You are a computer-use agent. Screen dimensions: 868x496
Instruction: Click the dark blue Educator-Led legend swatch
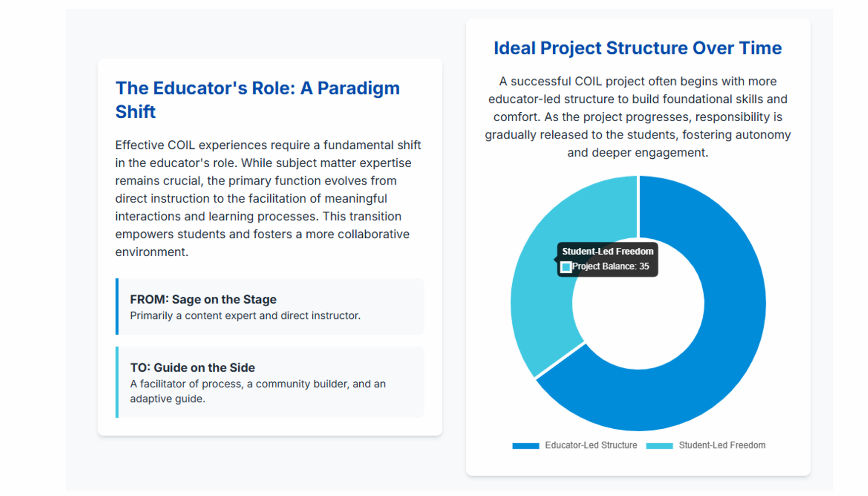(x=526, y=446)
